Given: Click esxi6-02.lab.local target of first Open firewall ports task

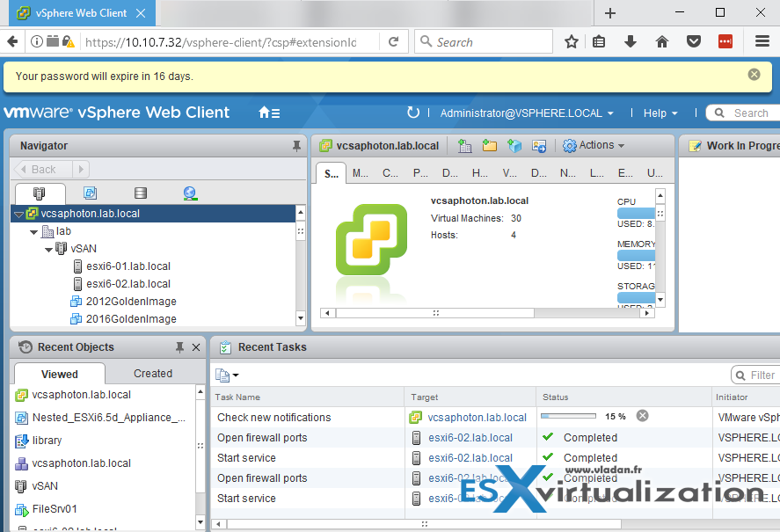Looking at the screenshot, I should (x=470, y=437).
